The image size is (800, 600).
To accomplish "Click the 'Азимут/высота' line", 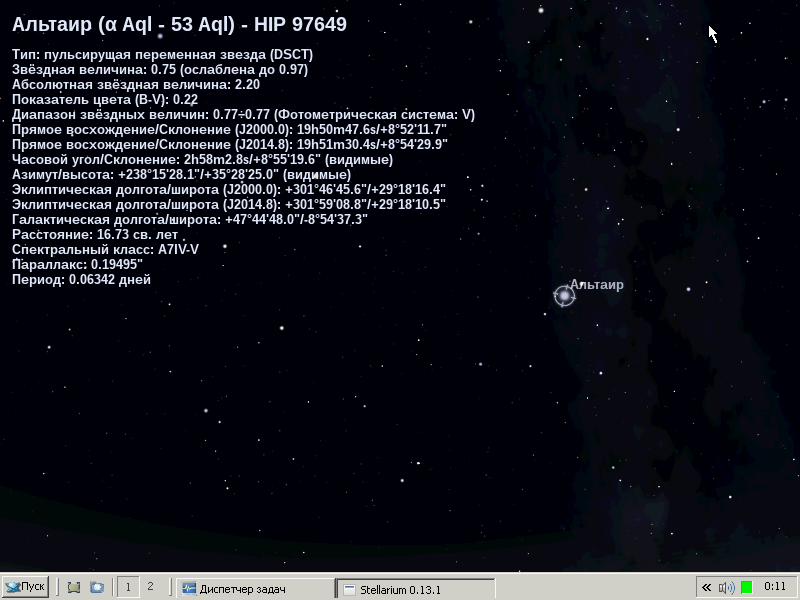I will click(182, 174).
